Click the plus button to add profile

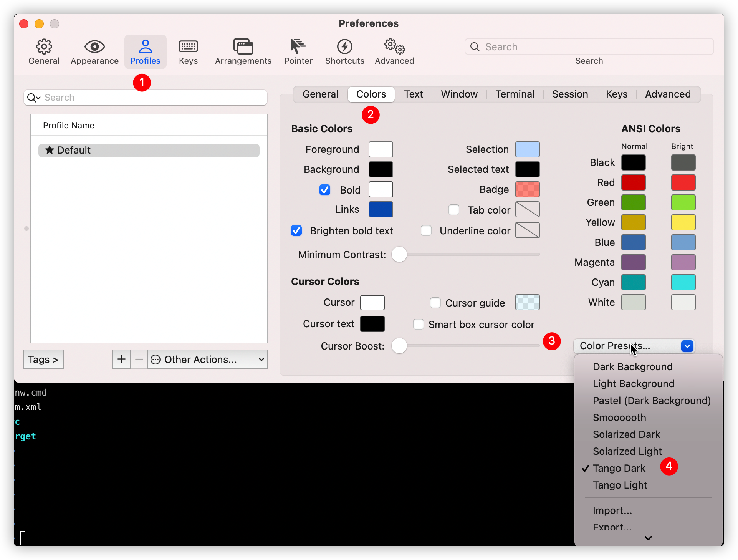pos(121,359)
